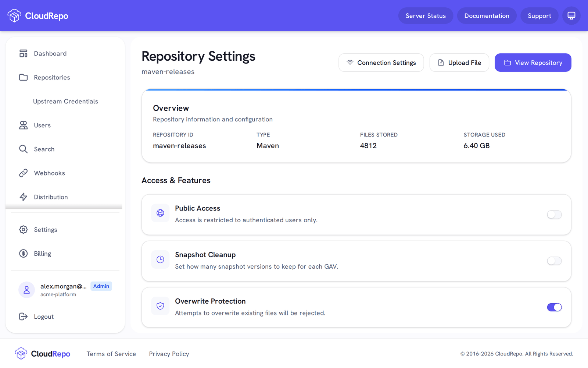Screen dimensions: 588x368
Task: Select Billing in the sidebar
Action: [x=65, y=254]
